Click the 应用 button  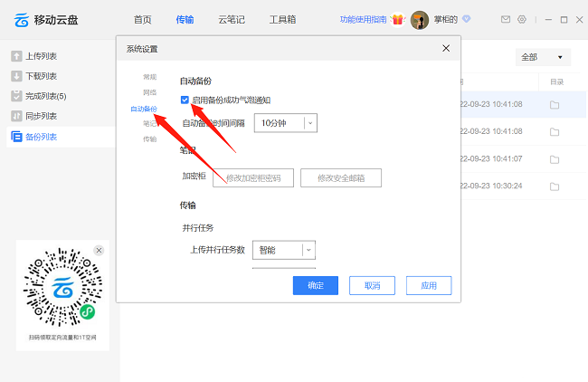[x=428, y=285]
